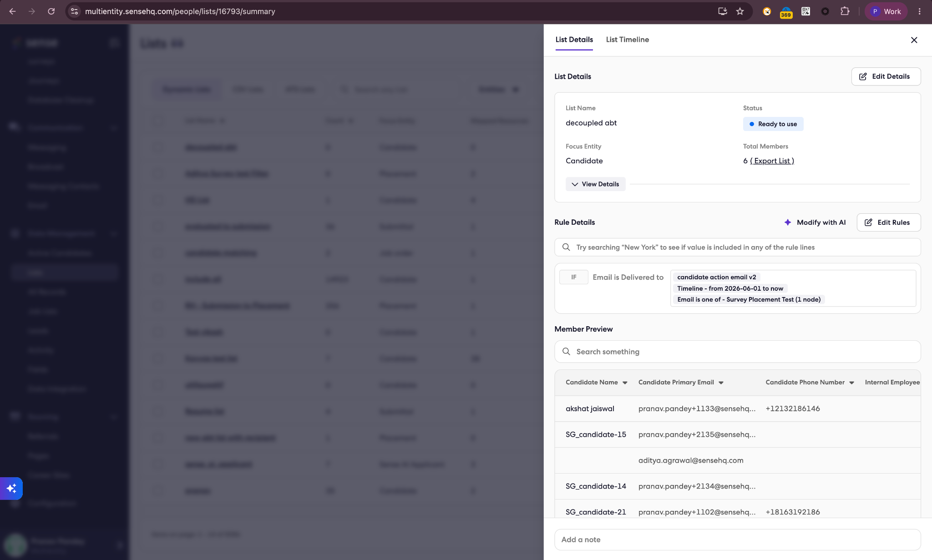Open the Extensions puzzle icon

click(845, 11)
